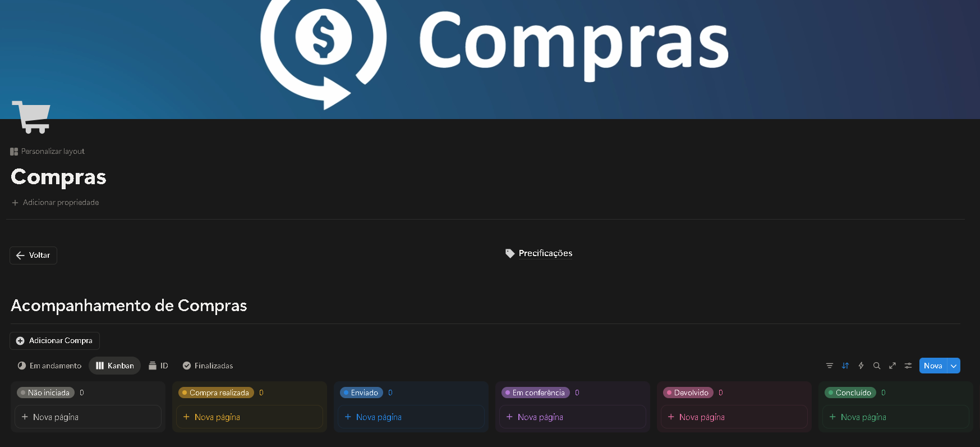The image size is (980, 447).
Task: Open database in full page via expand arrows
Action: (x=892, y=366)
